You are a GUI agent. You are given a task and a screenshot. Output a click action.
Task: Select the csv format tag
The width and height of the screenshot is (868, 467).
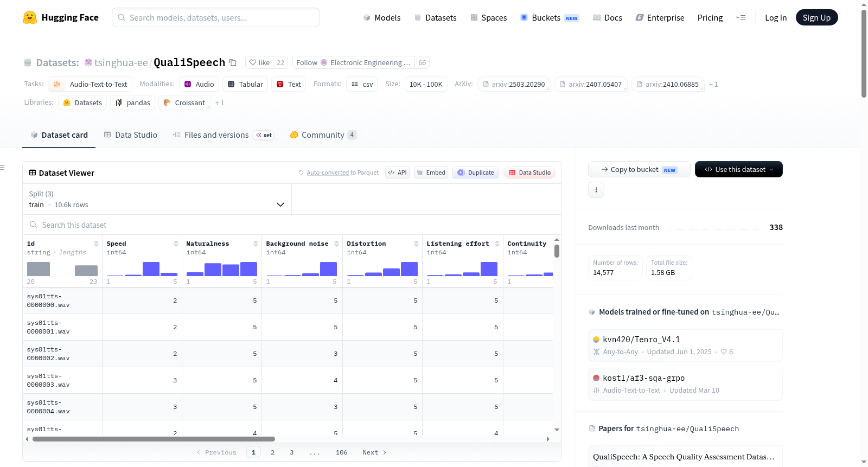coord(362,84)
